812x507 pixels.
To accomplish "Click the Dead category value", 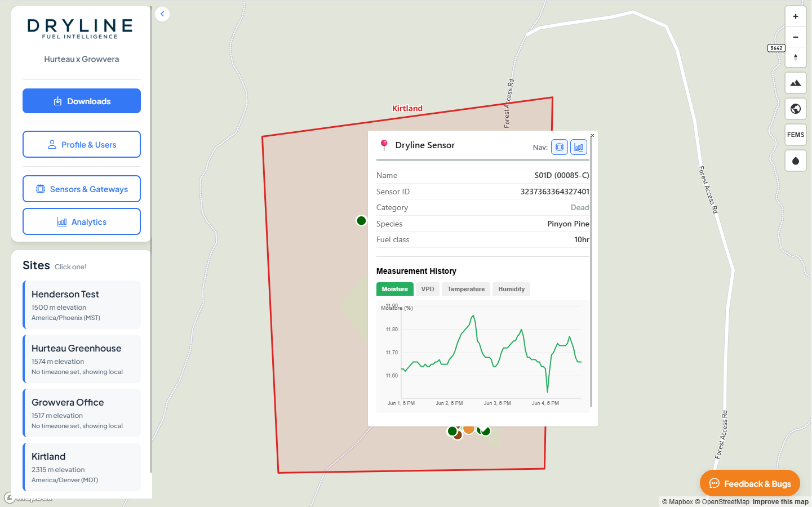I will pyautogui.click(x=580, y=207).
